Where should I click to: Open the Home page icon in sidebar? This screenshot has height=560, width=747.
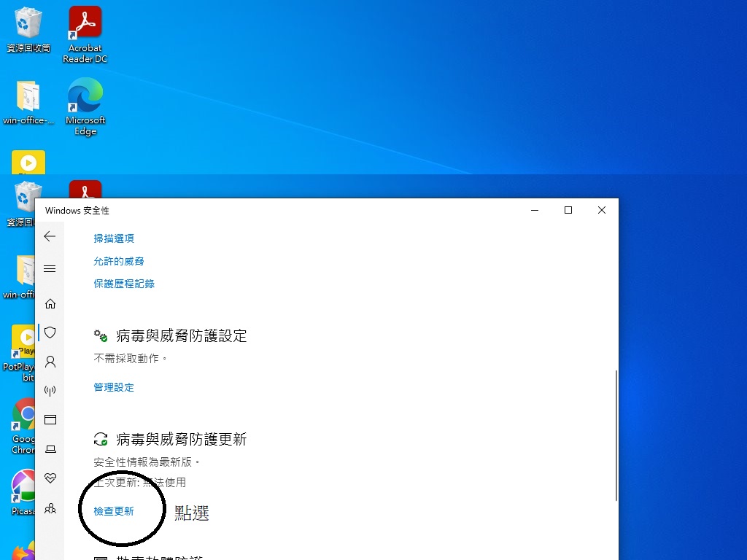[x=50, y=304]
